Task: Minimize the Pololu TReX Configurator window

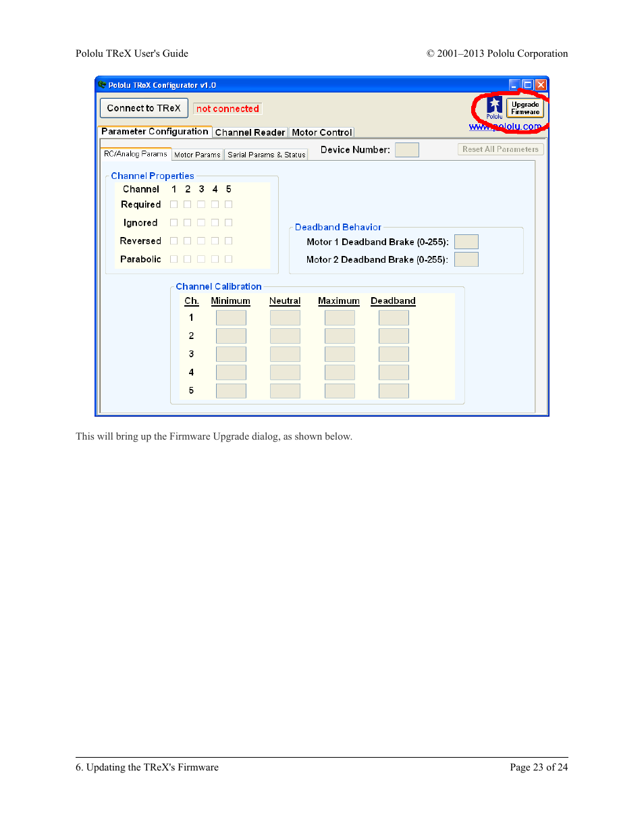Action: (x=515, y=84)
